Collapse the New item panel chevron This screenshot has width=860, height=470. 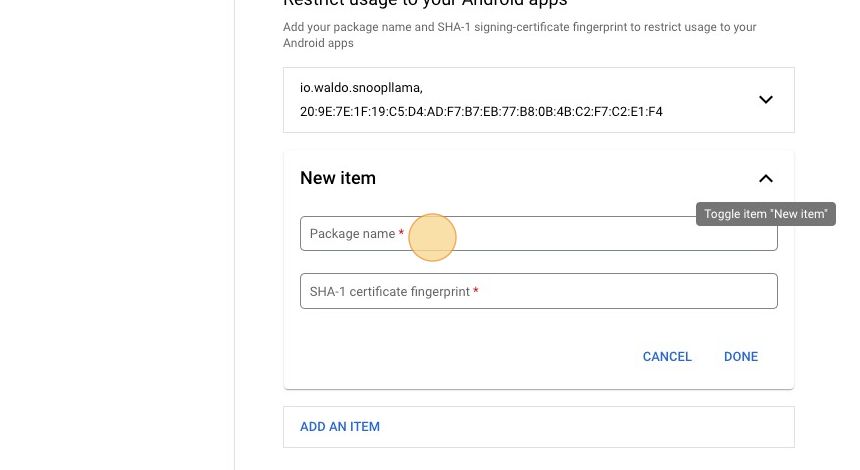click(765, 178)
